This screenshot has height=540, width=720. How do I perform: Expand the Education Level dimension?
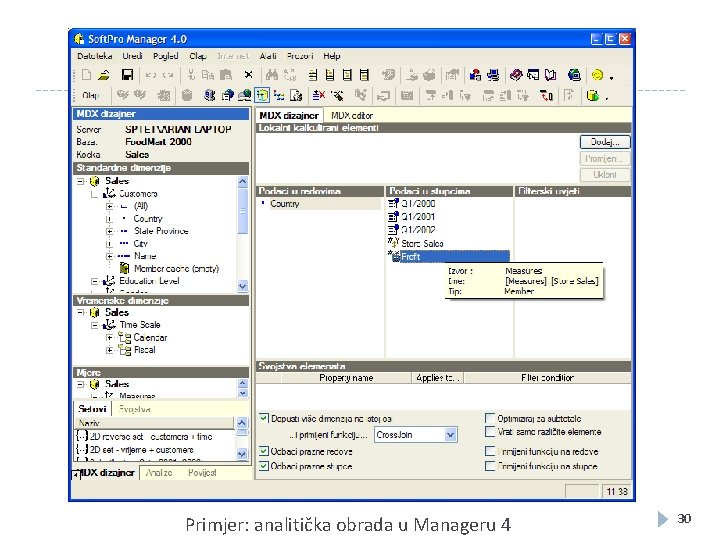(95, 281)
